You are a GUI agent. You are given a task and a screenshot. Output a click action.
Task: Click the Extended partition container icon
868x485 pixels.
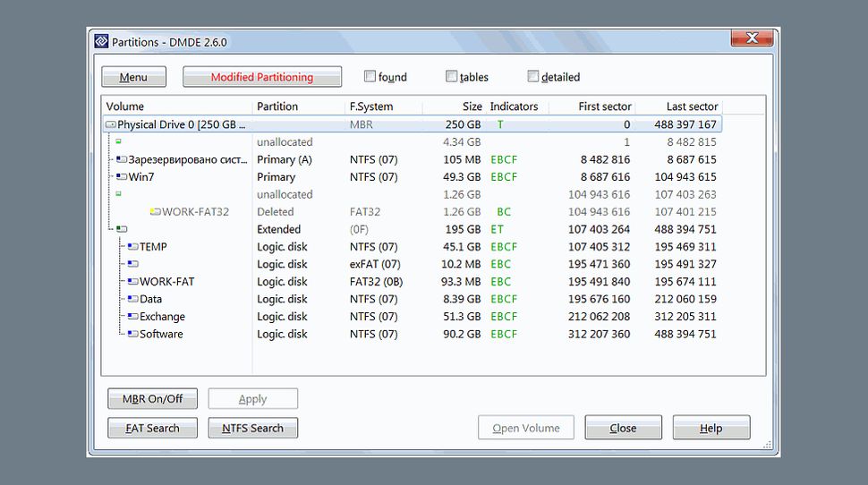pyautogui.click(x=122, y=229)
